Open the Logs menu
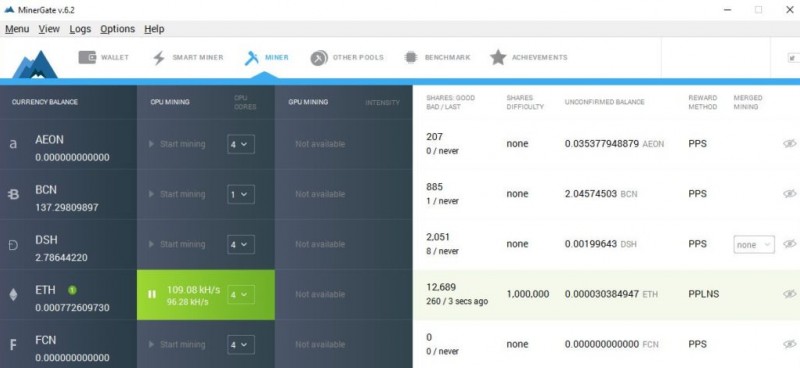Screen dimensions: 800x368 [80, 29]
